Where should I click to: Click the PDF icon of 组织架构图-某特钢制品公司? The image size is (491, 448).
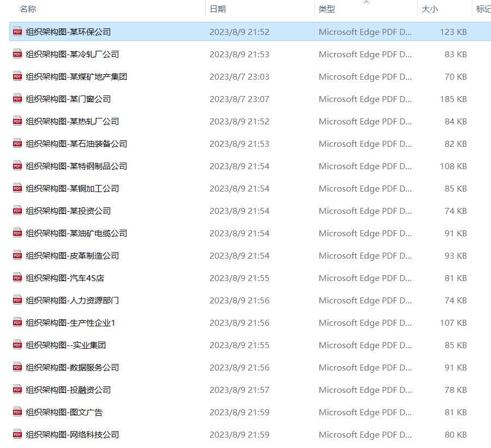tap(17, 166)
